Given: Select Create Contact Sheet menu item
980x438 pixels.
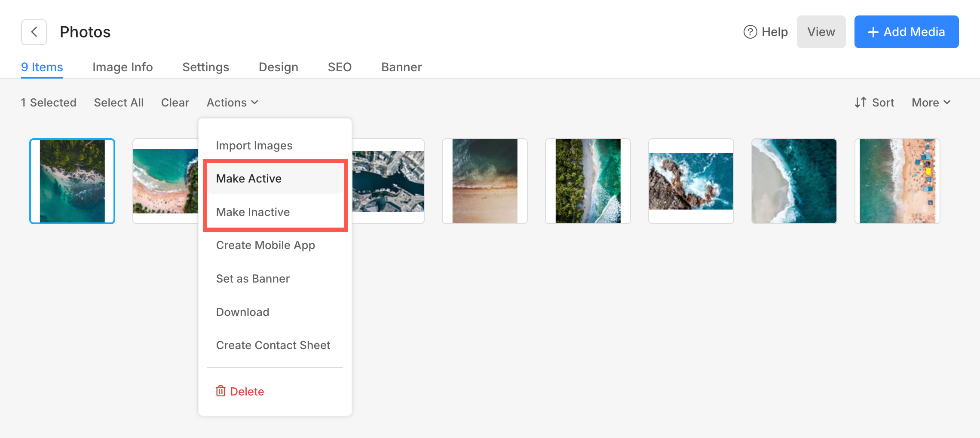Looking at the screenshot, I should click(x=273, y=345).
